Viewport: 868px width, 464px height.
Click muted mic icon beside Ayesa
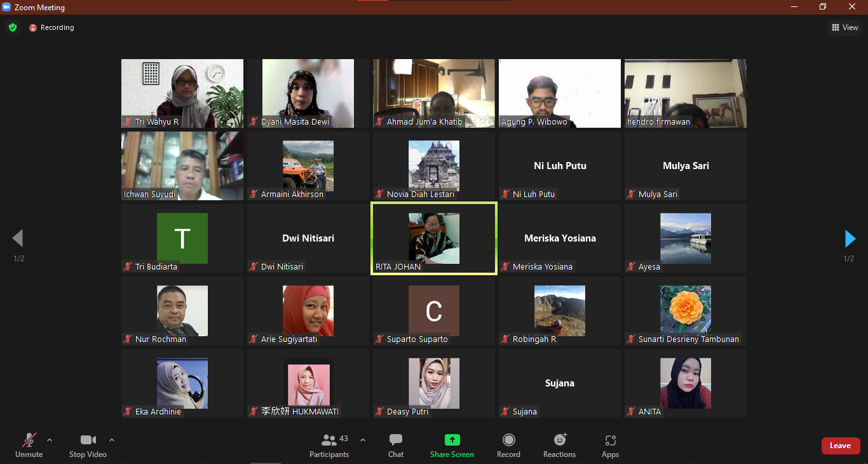click(632, 267)
